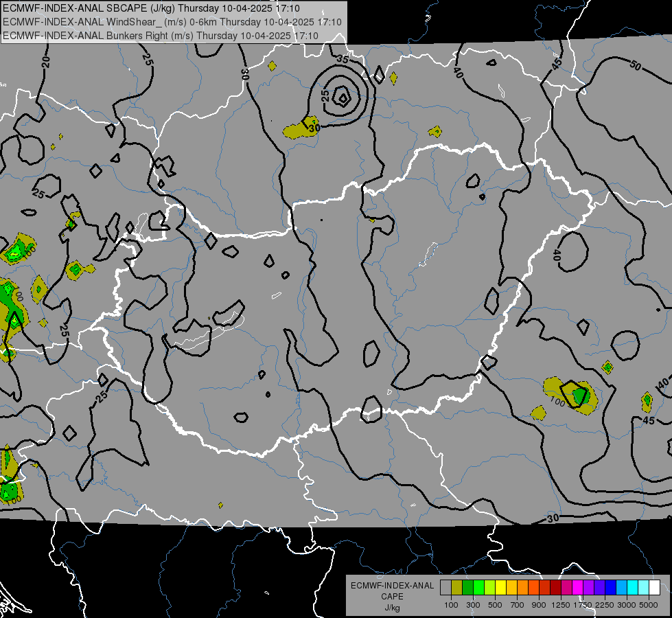Click the CAPE word in the legend
This screenshot has height=618, width=672.
(392, 597)
